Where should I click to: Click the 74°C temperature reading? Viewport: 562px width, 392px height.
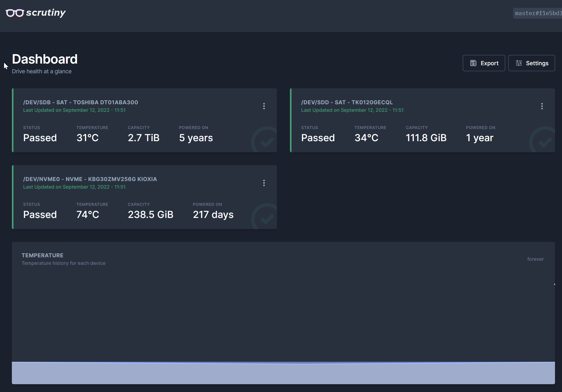(x=88, y=214)
